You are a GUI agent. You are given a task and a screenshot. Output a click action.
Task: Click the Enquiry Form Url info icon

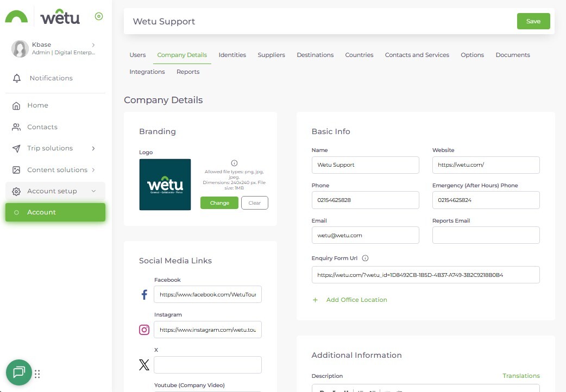pos(366,258)
